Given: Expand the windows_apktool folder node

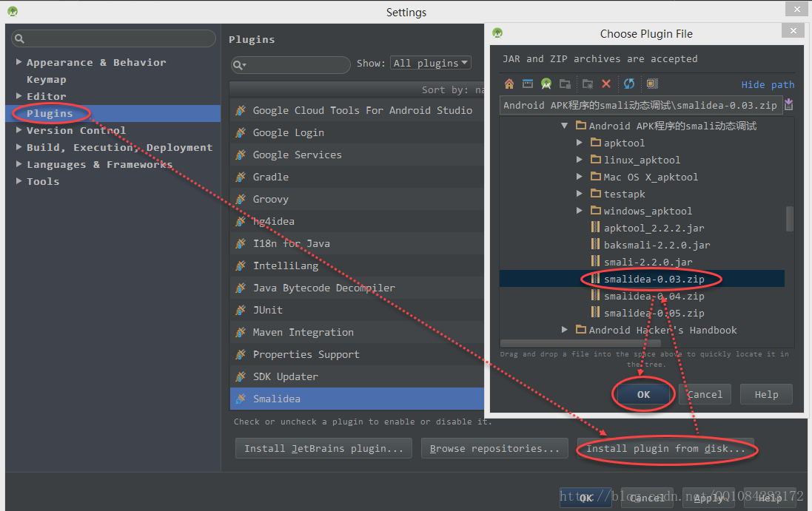Looking at the screenshot, I should coord(580,211).
